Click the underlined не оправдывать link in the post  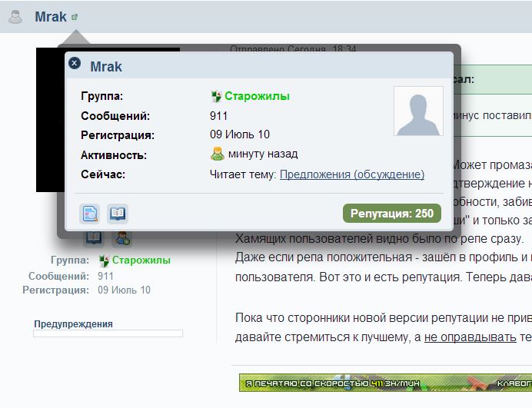(470, 337)
